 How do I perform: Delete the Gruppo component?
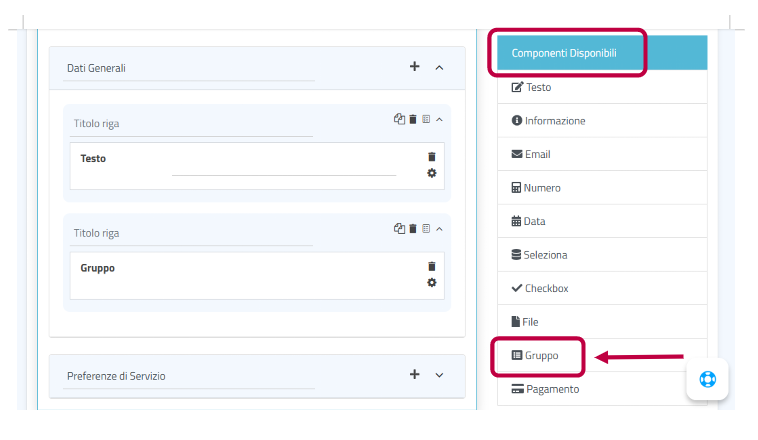(x=432, y=267)
